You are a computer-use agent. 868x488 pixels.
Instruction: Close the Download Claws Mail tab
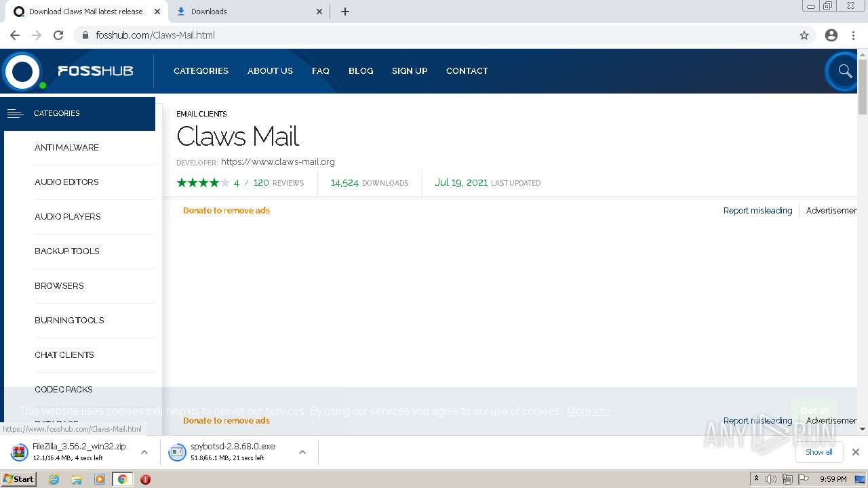click(x=157, y=12)
